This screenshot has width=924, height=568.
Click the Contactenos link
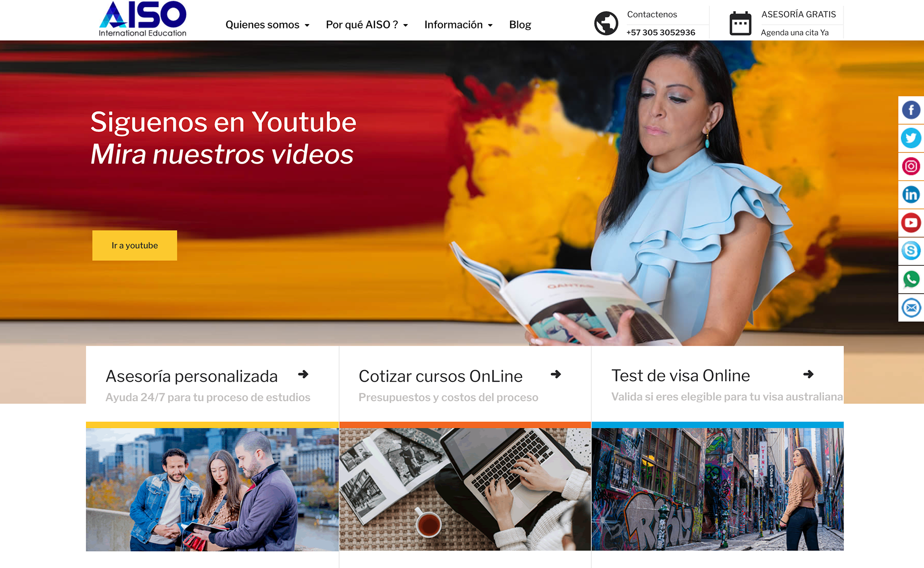pos(652,14)
